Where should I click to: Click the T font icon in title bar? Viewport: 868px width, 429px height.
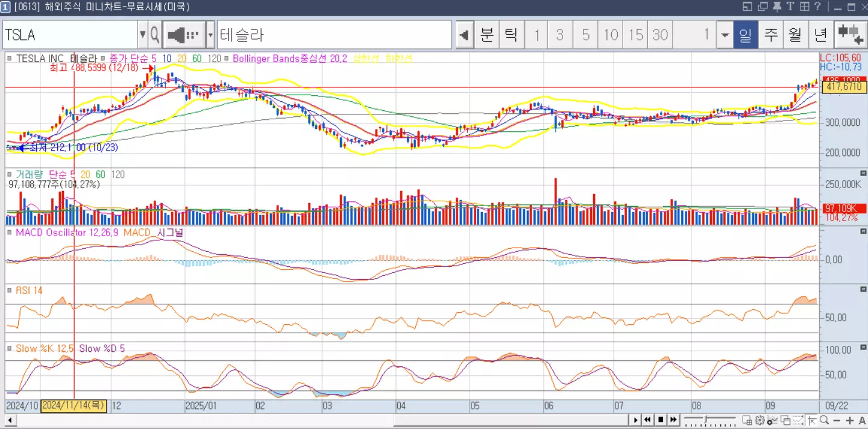click(x=790, y=7)
